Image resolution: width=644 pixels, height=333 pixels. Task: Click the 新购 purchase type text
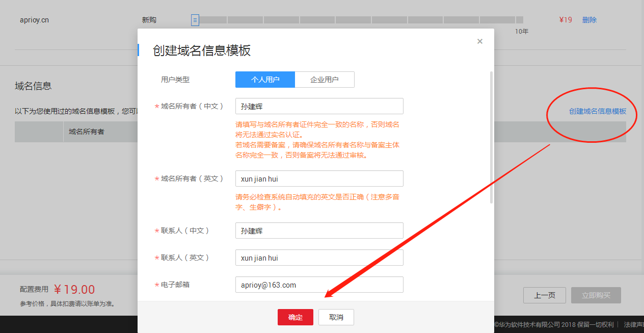pyautogui.click(x=149, y=20)
